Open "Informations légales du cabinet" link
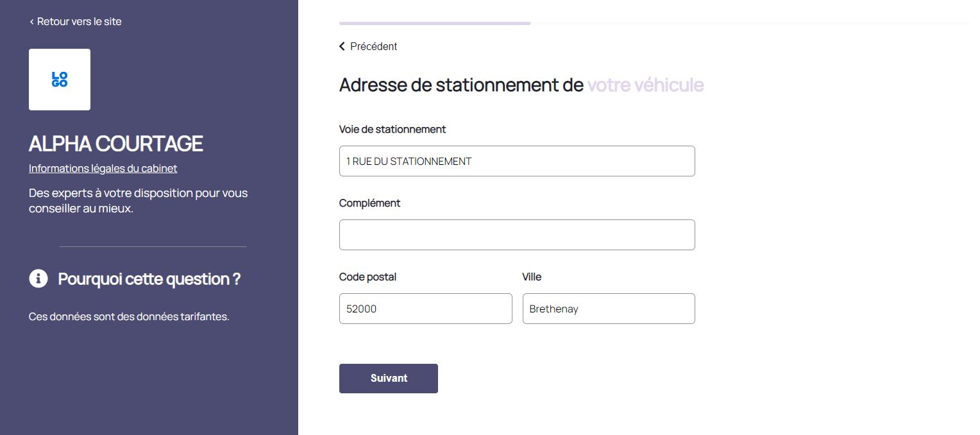Image resolution: width=980 pixels, height=435 pixels. 103,168
